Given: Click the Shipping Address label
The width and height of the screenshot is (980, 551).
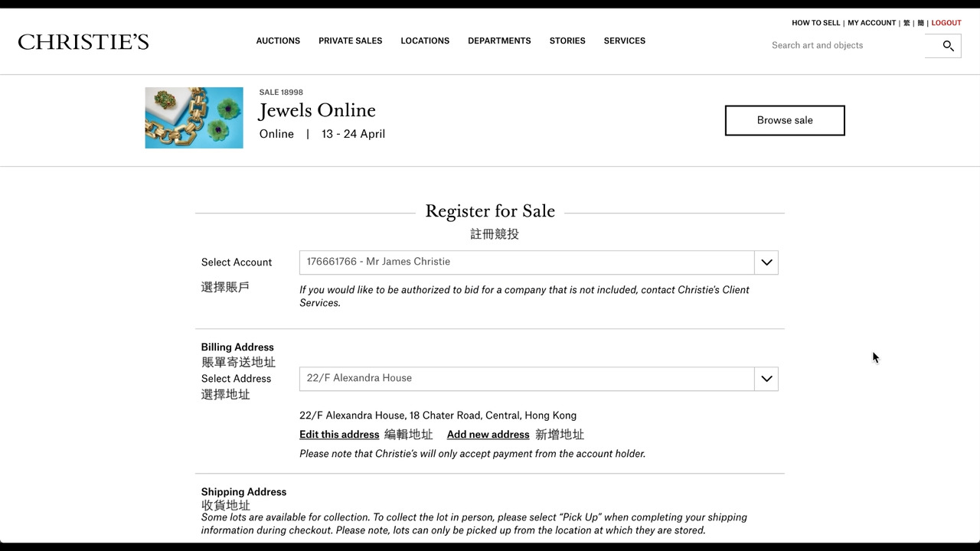Looking at the screenshot, I should click(x=243, y=491).
